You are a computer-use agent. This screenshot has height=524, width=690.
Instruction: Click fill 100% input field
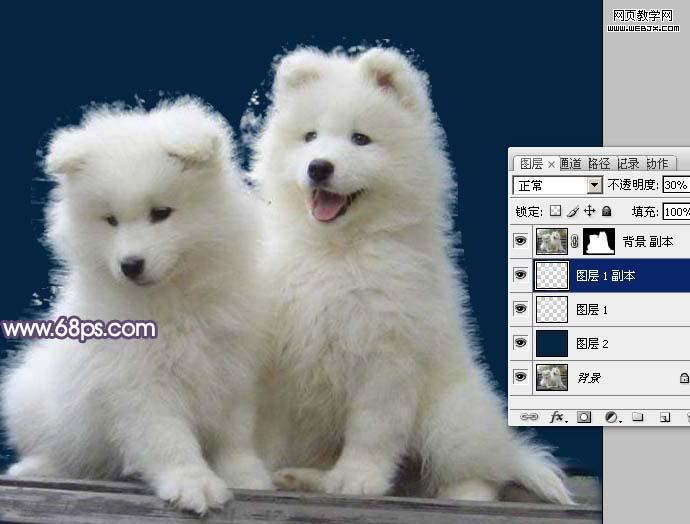676,212
